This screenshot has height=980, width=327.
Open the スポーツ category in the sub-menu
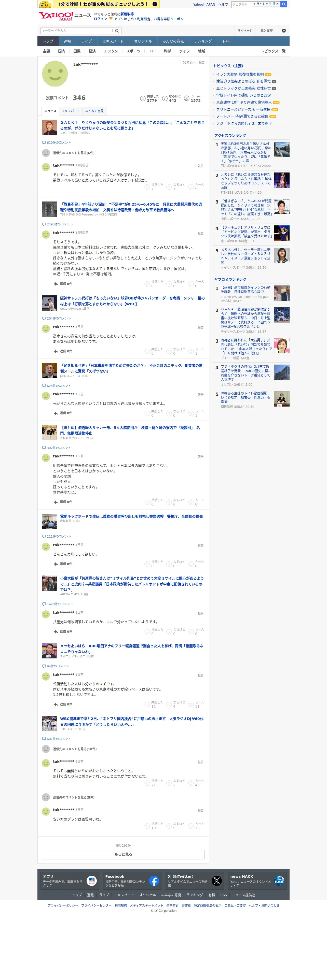(x=133, y=51)
